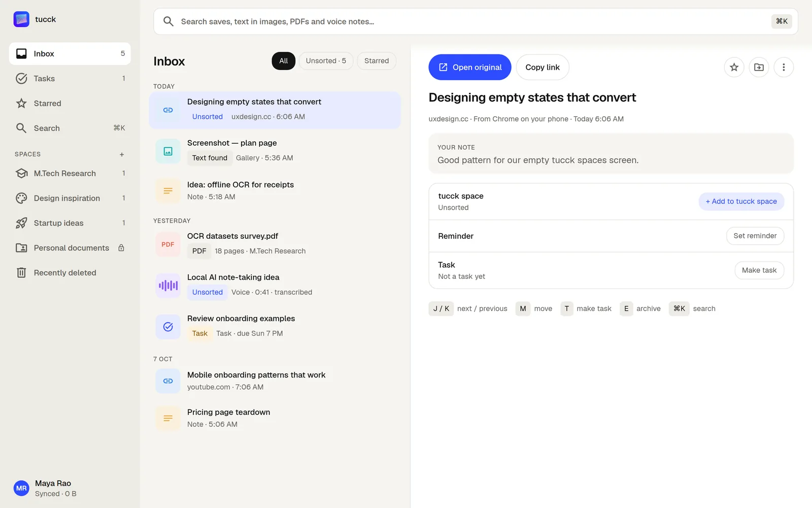The image size is (812, 508).
Task: Open the M.Tech Research space
Action: point(70,174)
